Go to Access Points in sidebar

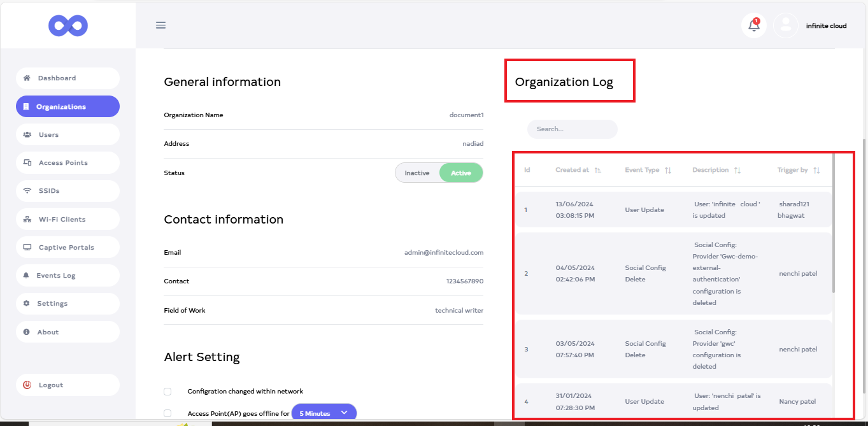pos(68,163)
